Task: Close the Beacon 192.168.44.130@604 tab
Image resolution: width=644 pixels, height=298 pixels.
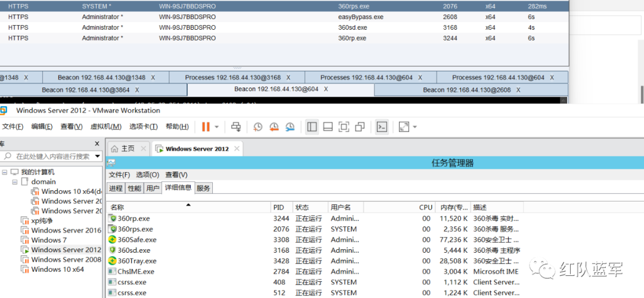Action: pos(326,89)
